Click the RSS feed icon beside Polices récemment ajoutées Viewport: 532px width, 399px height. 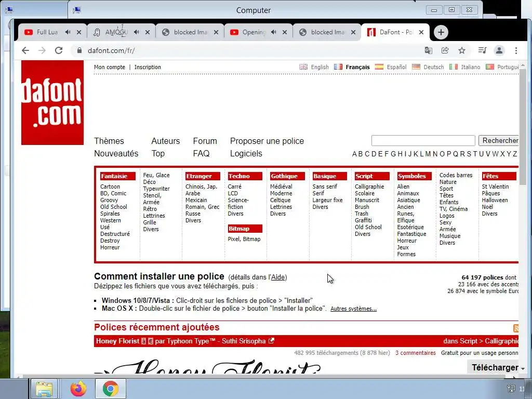click(x=516, y=328)
